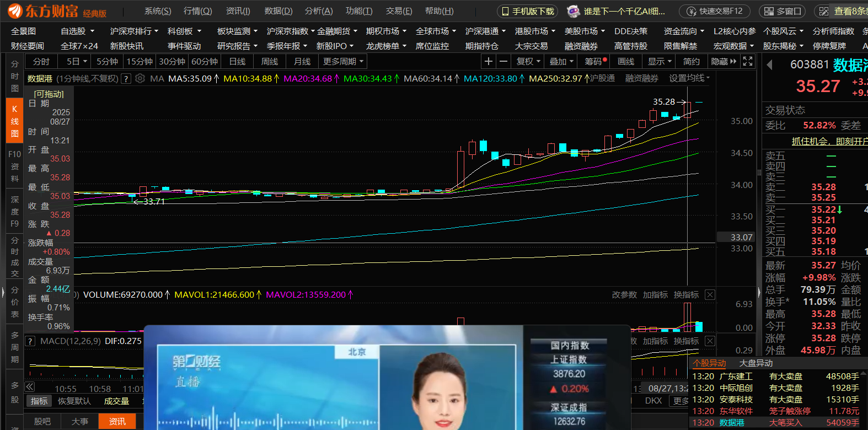This screenshot has width=868, height=430.
Task: Zoom in chart with plus icon
Action: pos(489,61)
